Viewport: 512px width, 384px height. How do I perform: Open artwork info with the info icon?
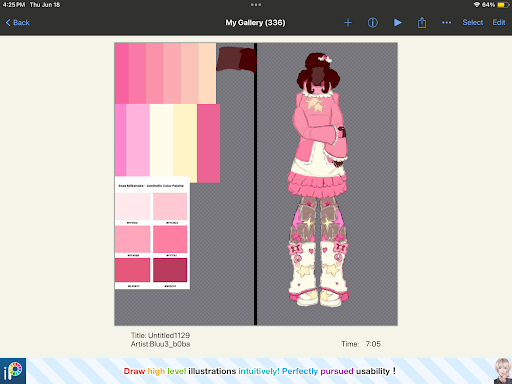(x=373, y=23)
